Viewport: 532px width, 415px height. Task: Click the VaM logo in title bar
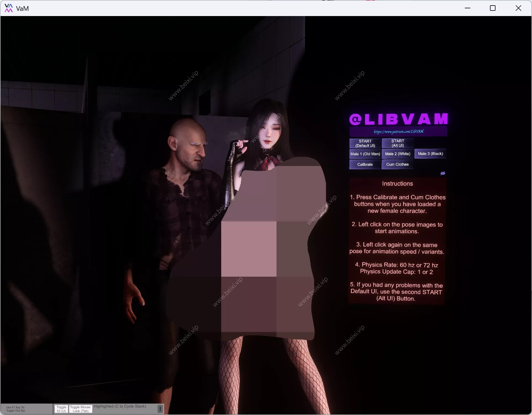[9, 8]
